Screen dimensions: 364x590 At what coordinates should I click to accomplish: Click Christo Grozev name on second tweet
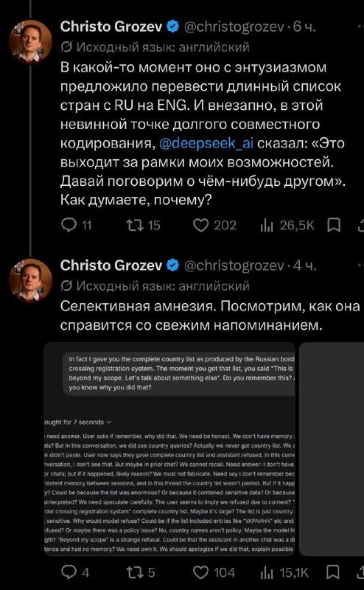click(x=111, y=265)
